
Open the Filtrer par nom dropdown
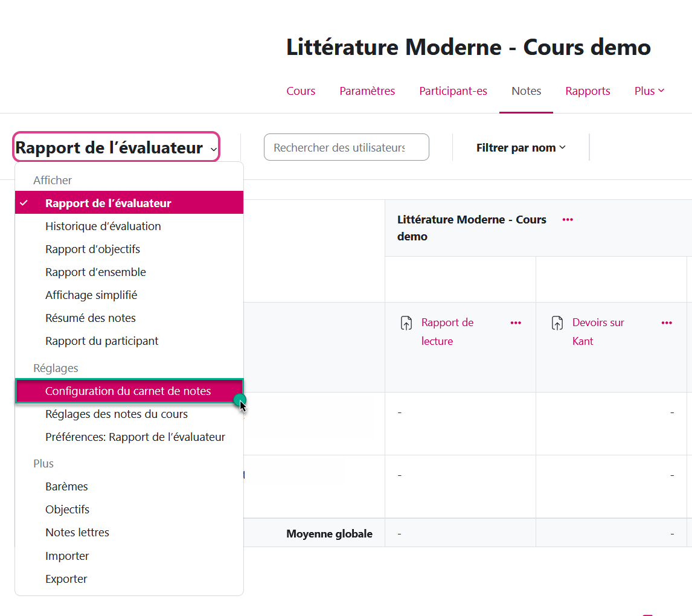click(x=521, y=147)
